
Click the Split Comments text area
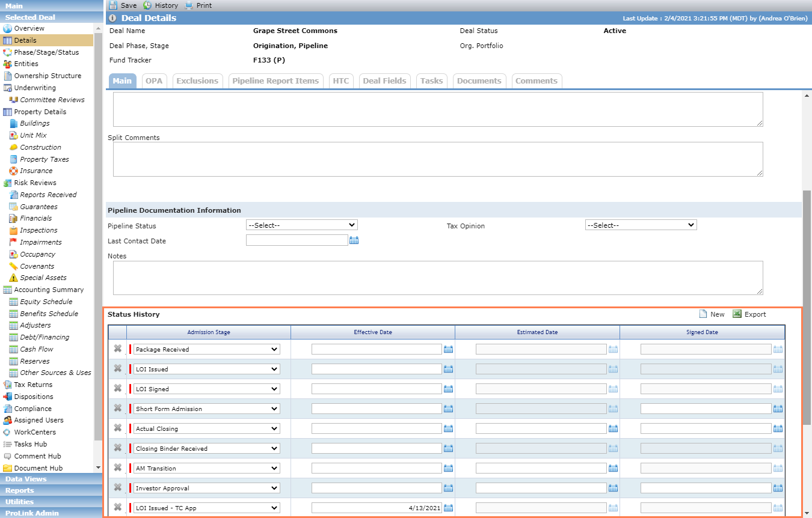[438, 159]
